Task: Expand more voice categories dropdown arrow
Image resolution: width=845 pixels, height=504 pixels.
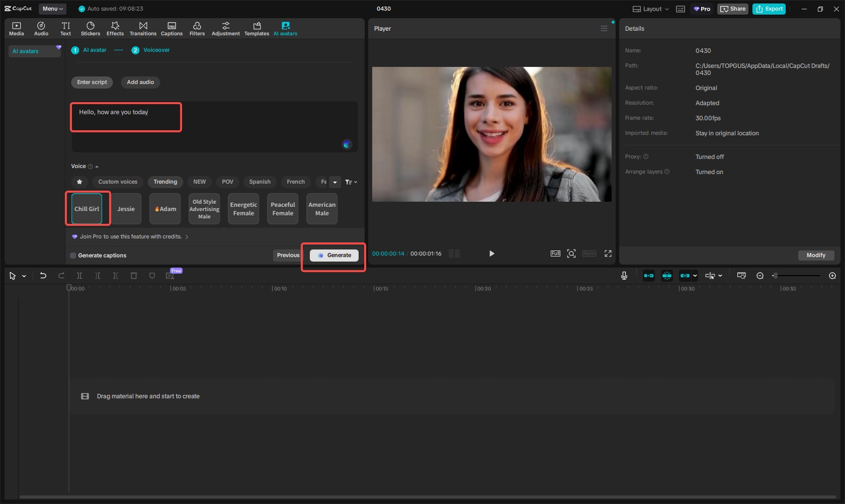Action: [335, 182]
